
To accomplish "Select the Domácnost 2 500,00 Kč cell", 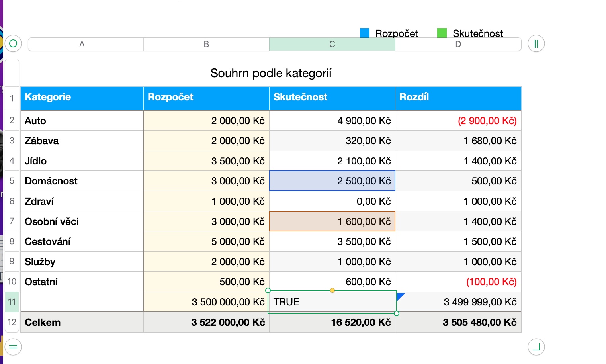I will (x=332, y=181).
